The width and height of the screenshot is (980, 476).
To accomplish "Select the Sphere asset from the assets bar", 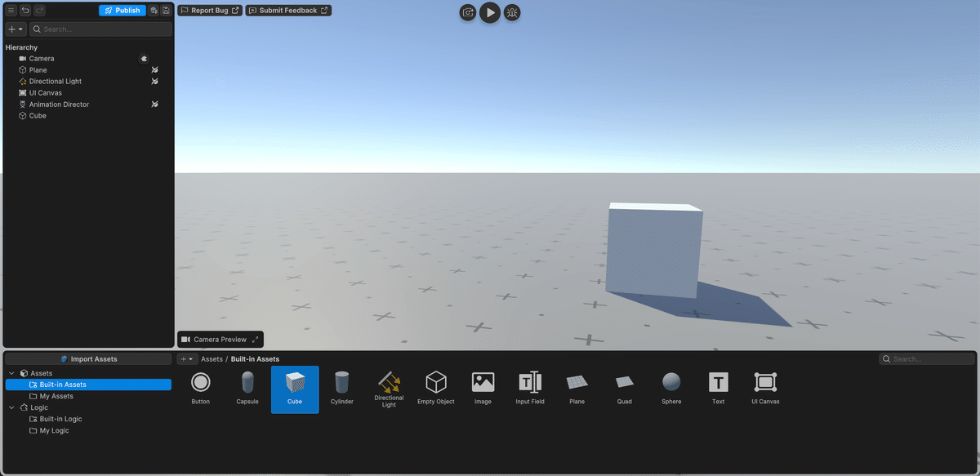I will click(671, 385).
